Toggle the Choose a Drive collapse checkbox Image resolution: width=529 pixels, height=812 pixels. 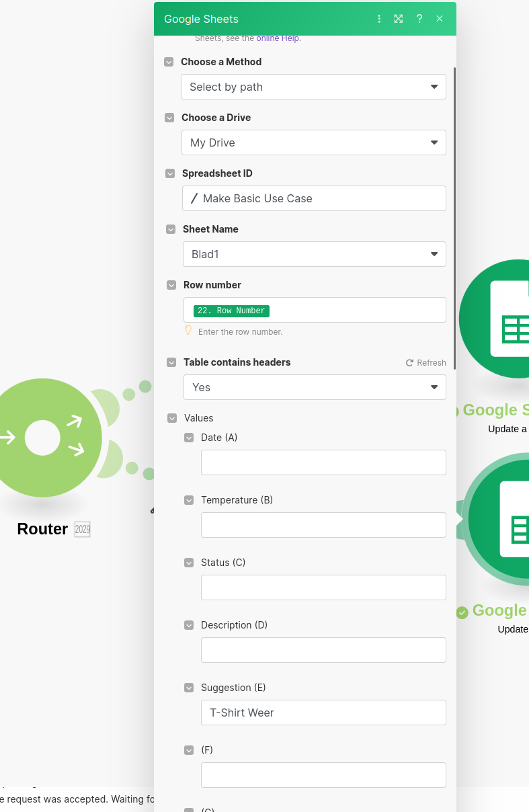point(169,118)
